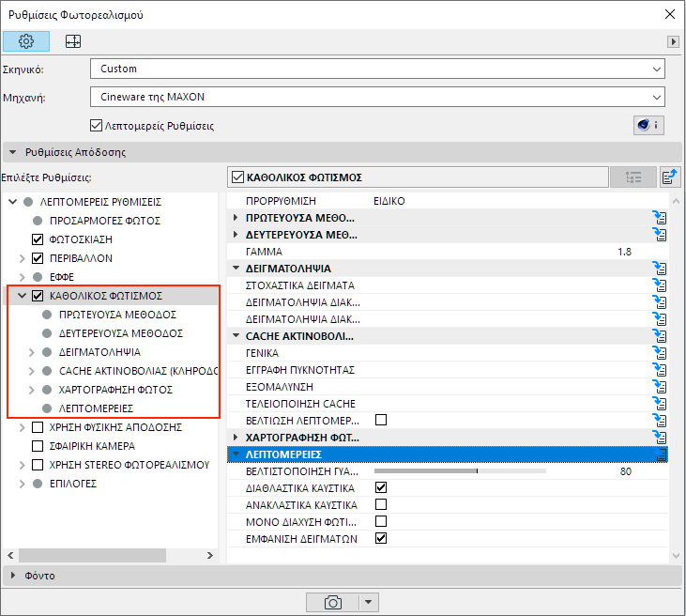
Task: Select ΠΡΟΣΑΡΜΟΓΕΣ ΦΩΤΟΣ in tree
Action: click(x=105, y=221)
